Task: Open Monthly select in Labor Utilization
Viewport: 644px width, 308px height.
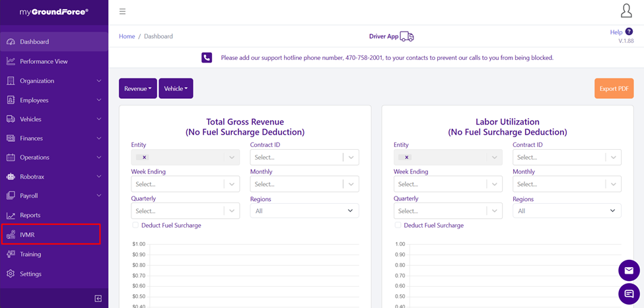Action: (567, 184)
